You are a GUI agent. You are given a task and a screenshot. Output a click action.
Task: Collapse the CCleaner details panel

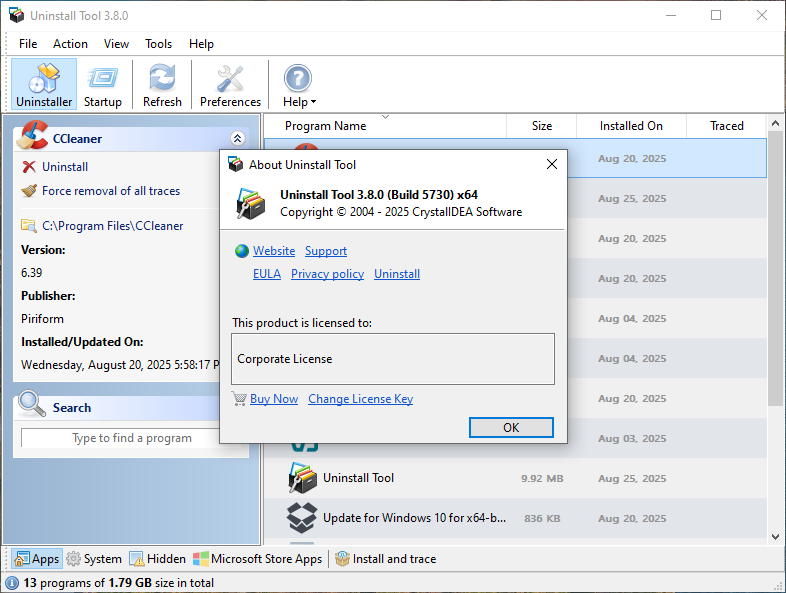[x=238, y=138]
